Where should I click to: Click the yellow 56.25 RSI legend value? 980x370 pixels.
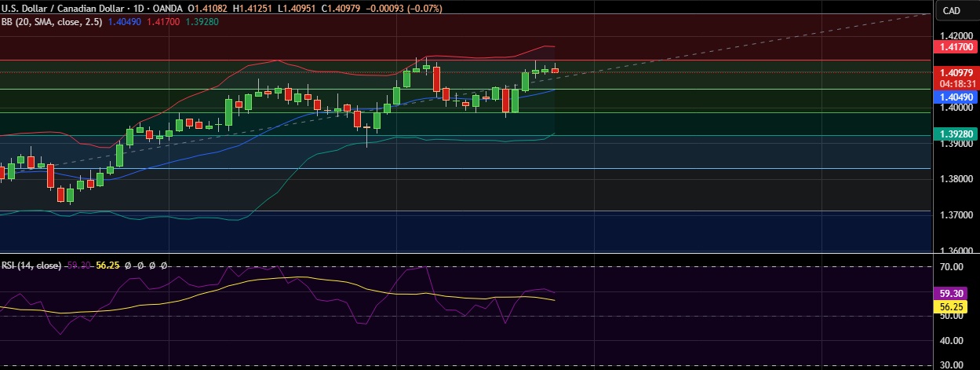click(107, 266)
